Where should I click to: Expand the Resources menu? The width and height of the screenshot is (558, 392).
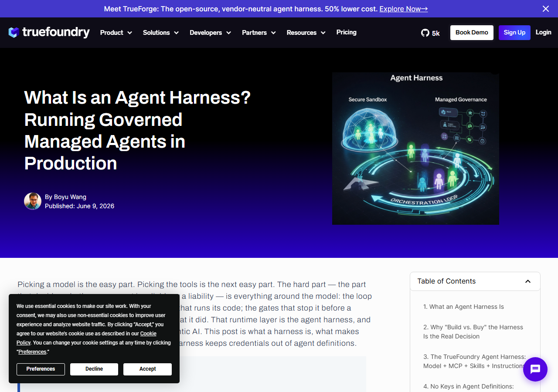[306, 33]
